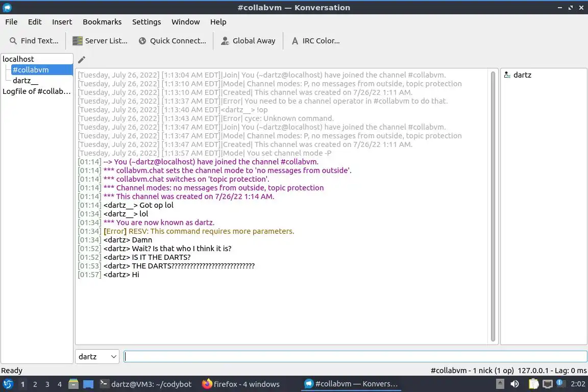Open the volume control in system tray
588x392 pixels.
pos(514,384)
